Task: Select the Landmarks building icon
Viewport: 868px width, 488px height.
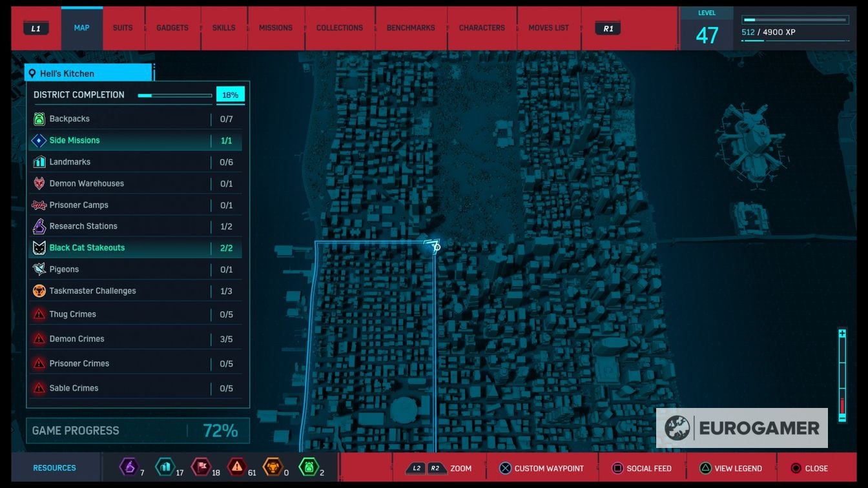Action: 39,162
